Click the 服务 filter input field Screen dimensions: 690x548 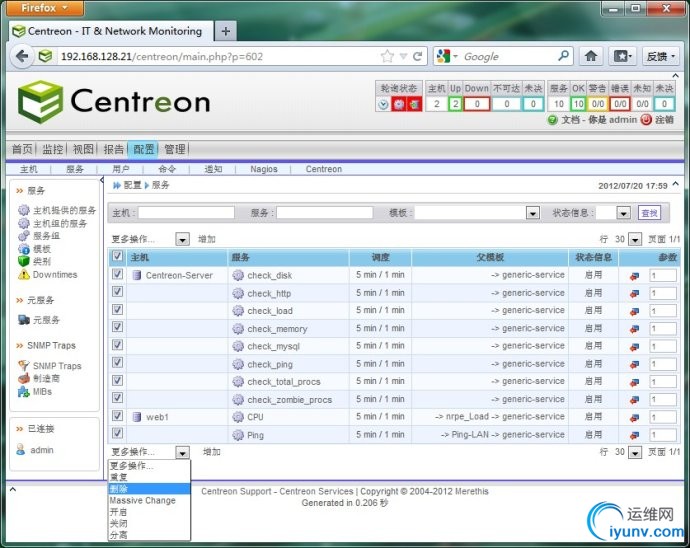click(325, 213)
